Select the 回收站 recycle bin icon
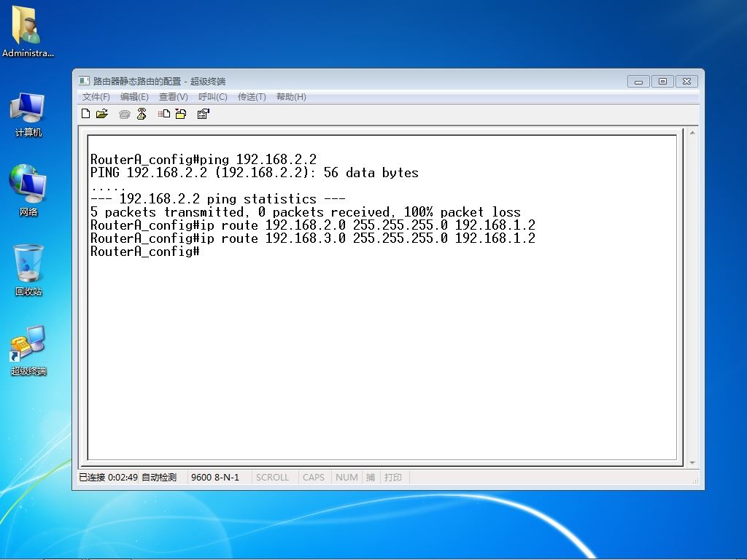The height and width of the screenshot is (560, 747). [28, 270]
